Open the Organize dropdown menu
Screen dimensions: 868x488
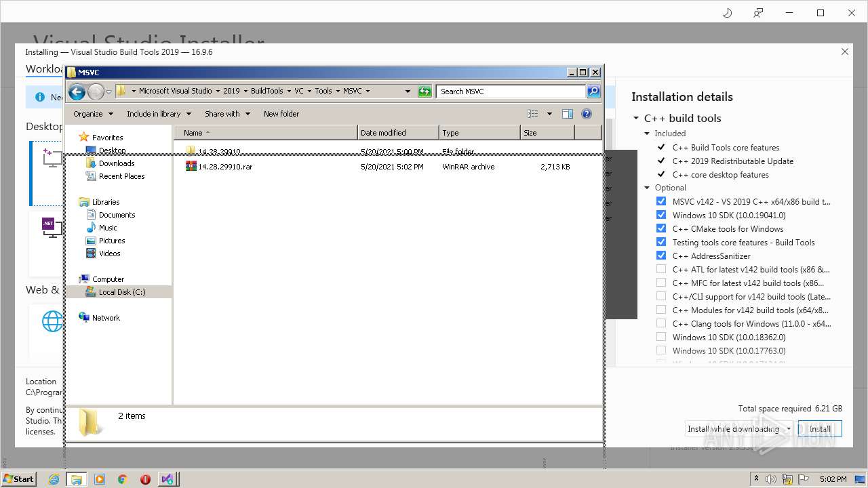click(x=94, y=114)
